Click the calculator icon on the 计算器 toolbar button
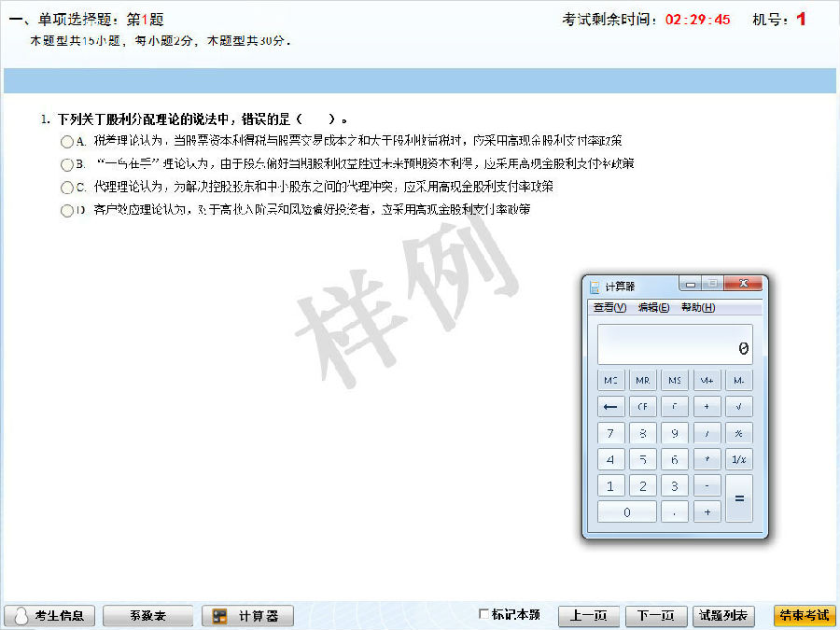 [x=219, y=615]
